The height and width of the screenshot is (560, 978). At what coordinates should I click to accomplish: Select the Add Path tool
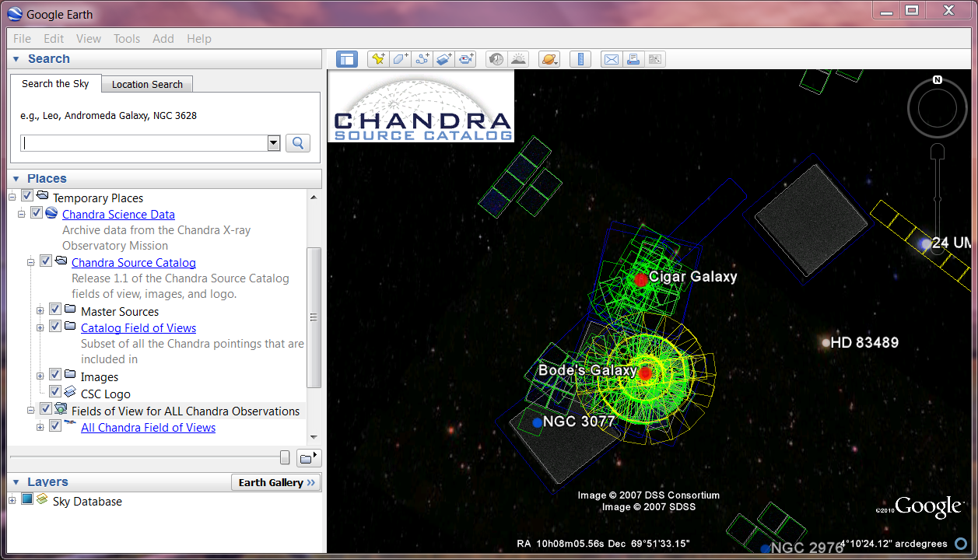pos(422,59)
